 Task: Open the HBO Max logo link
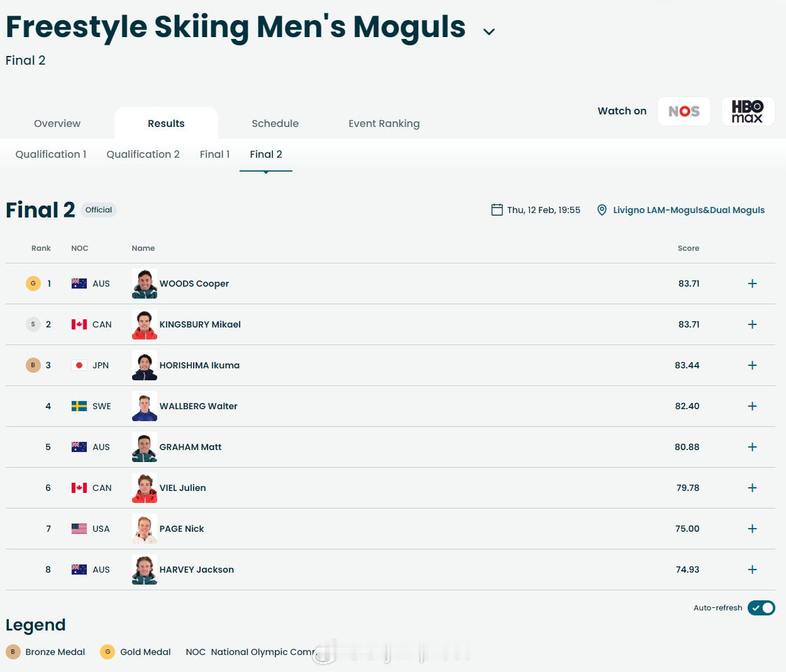tap(747, 111)
